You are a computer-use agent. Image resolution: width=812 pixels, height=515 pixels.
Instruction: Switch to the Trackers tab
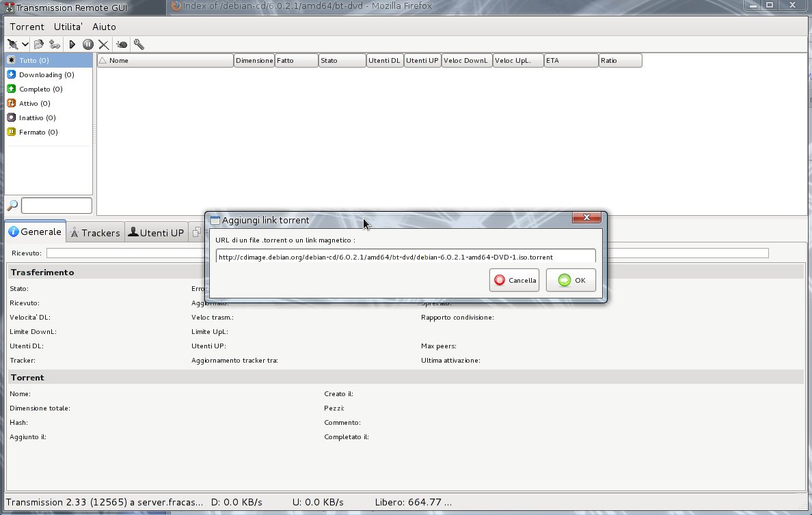coord(95,233)
